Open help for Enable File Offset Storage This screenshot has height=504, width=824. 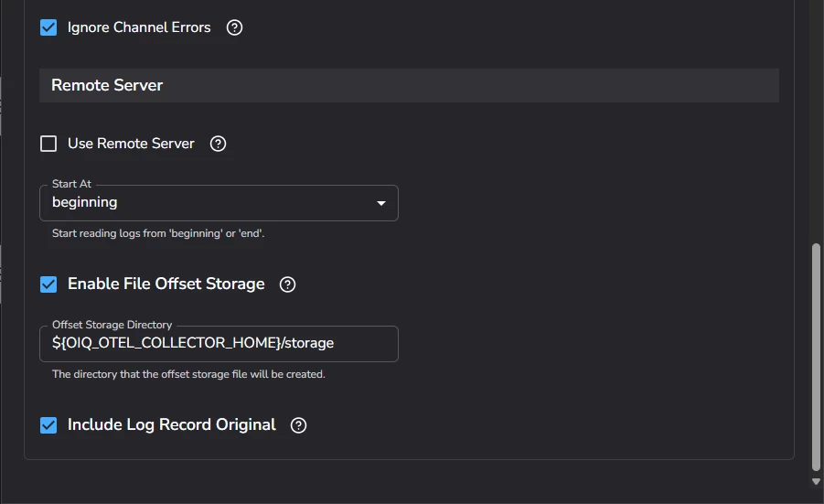[287, 284]
